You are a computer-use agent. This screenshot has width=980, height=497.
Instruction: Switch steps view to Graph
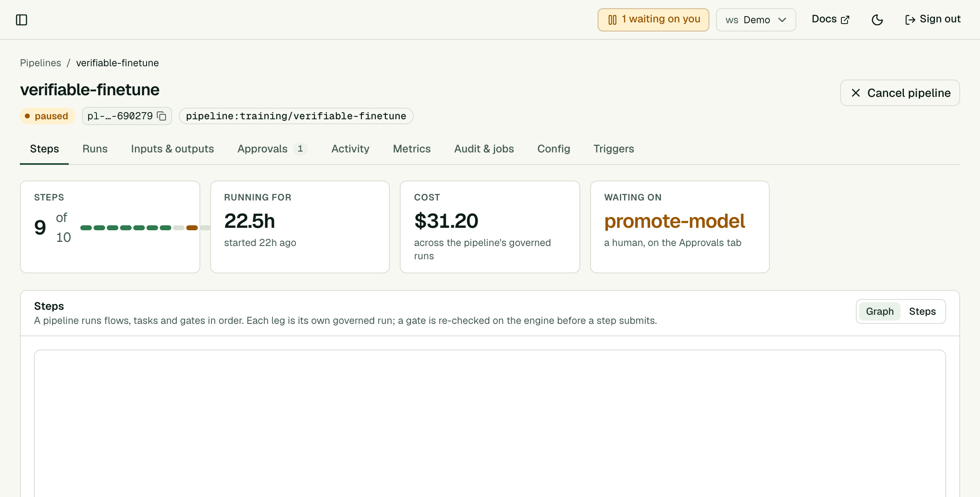pyautogui.click(x=879, y=311)
